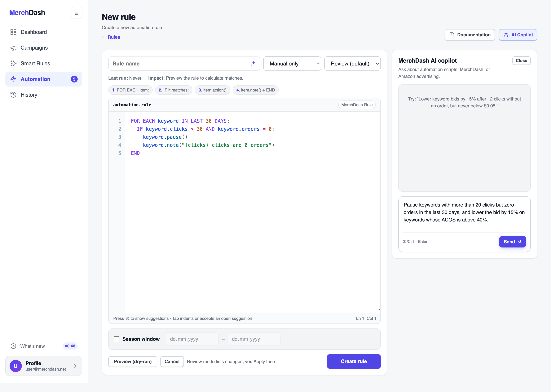
Task: Click the Campaigns megaphone icon
Action: [13, 48]
